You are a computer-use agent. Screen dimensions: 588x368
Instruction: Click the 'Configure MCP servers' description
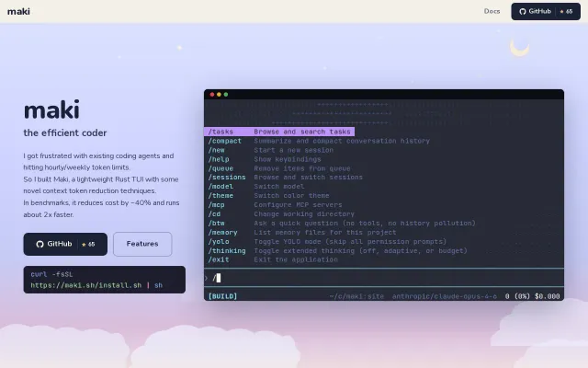[298, 205]
